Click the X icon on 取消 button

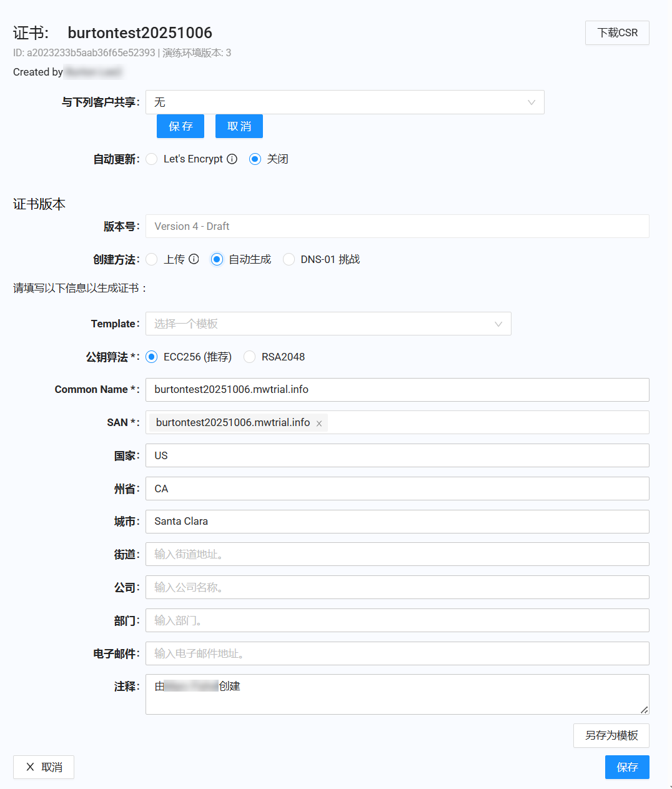click(x=30, y=767)
